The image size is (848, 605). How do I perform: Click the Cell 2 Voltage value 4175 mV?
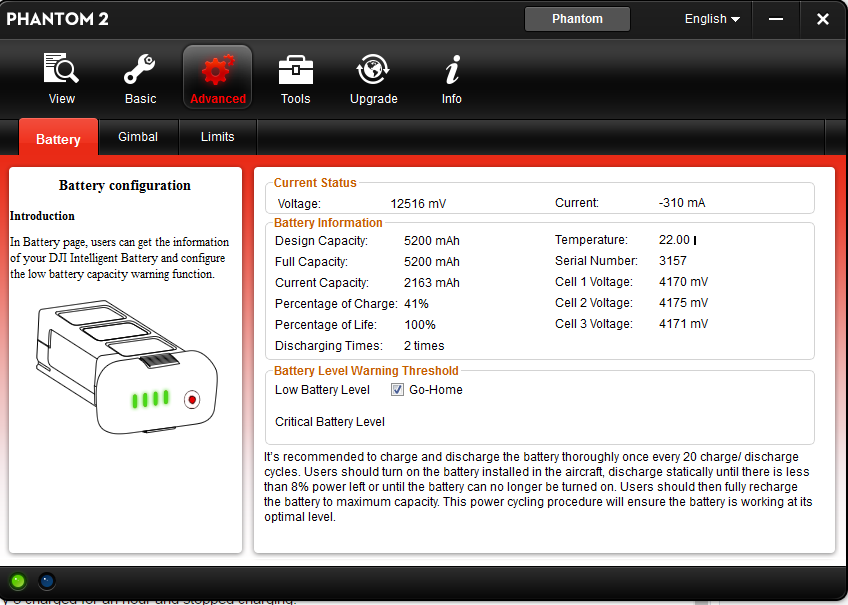[683, 303]
